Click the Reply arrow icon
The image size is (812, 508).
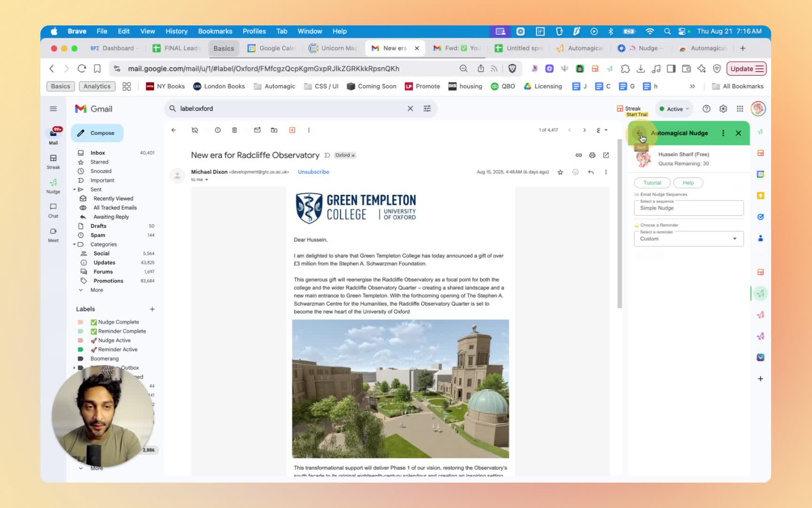click(591, 172)
